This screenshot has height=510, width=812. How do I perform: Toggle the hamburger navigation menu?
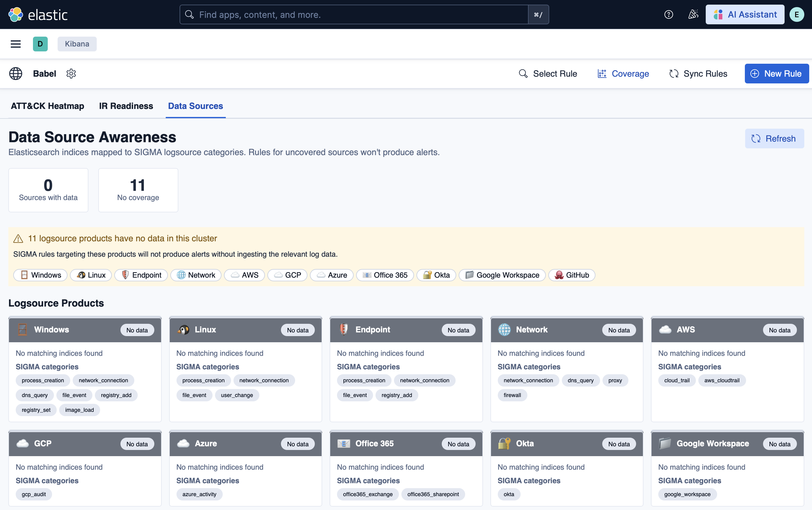(x=15, y=44)
